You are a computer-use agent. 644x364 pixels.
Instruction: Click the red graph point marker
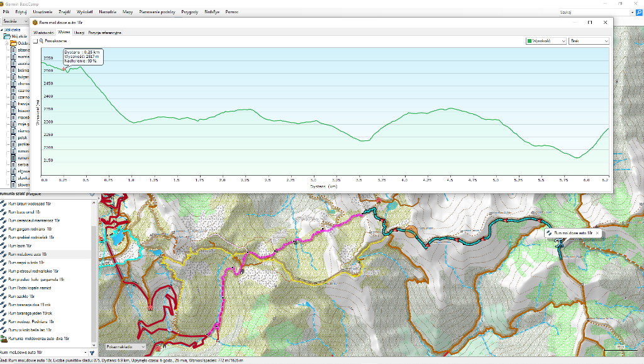click(65, 68)
